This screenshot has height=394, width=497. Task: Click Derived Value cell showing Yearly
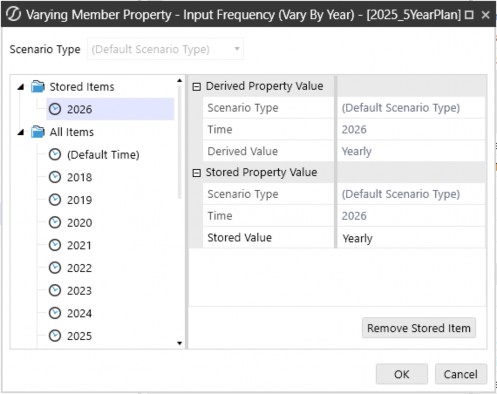pos(411,151)
